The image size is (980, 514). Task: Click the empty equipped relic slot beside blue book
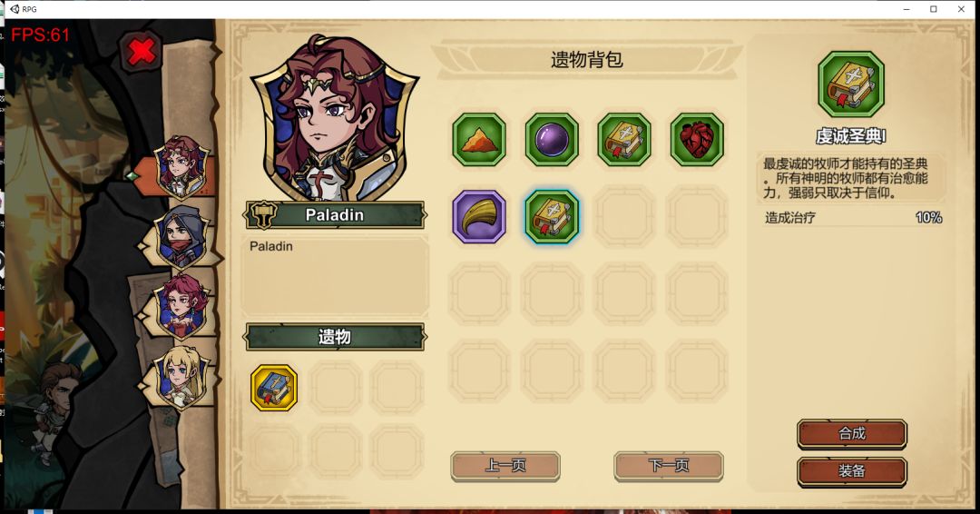coord(335,388)
